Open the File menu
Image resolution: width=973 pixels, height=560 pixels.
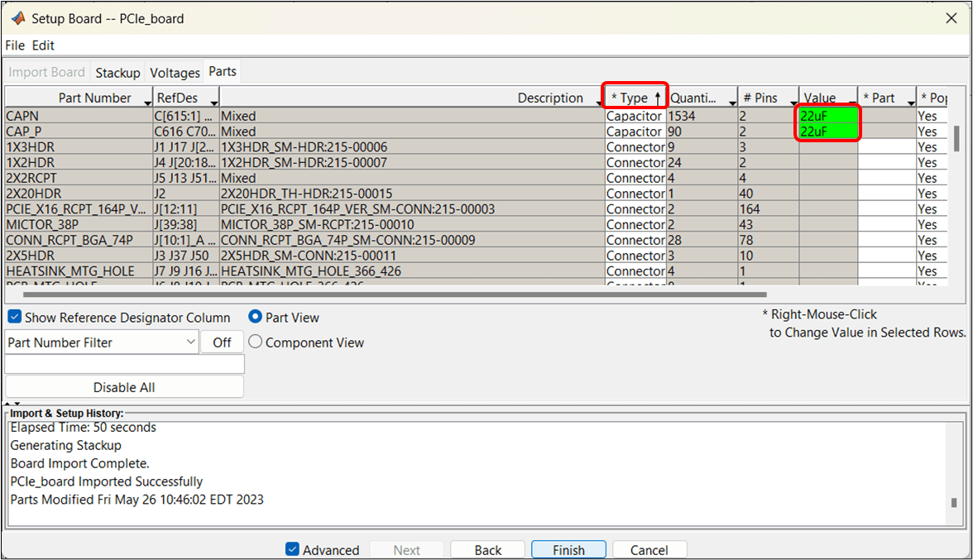(x=15, y=45)
